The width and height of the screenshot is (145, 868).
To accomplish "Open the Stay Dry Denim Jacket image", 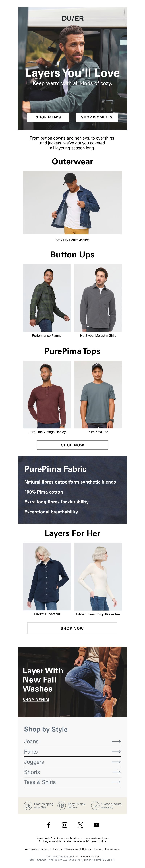I will coord(72,202).
